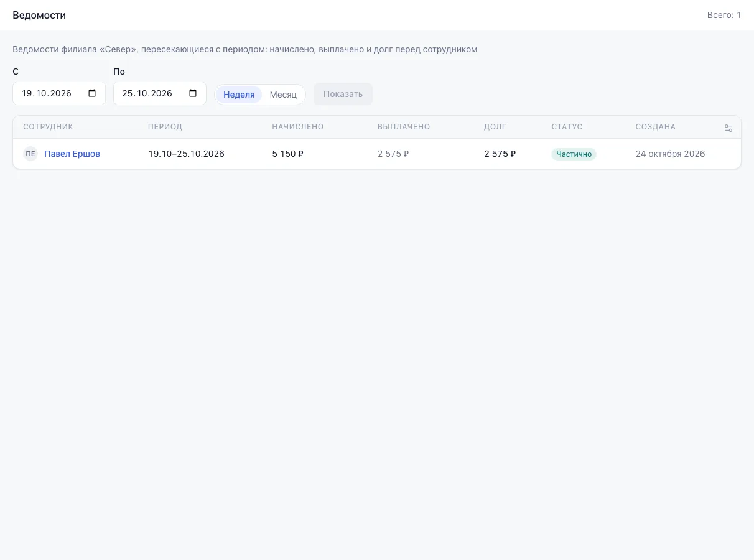
Task: Open calendar picker in the "С" date field
Action: point(92,93)
